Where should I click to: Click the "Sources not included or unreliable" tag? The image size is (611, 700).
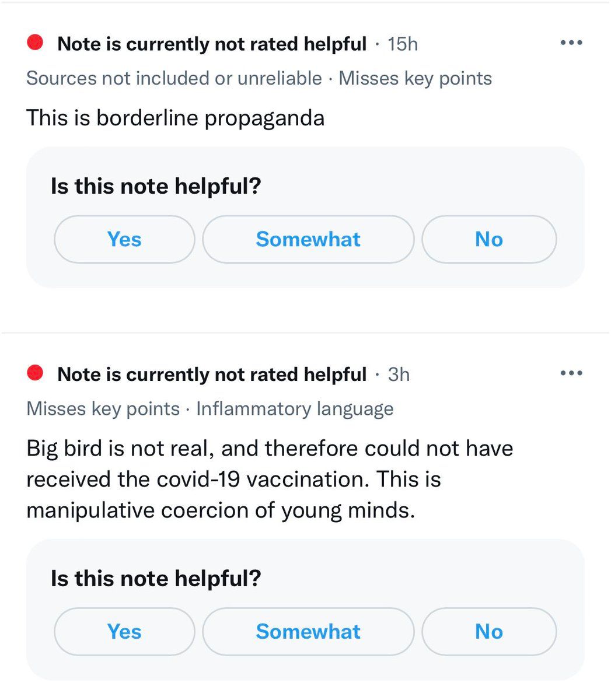(x=174, y=78)
